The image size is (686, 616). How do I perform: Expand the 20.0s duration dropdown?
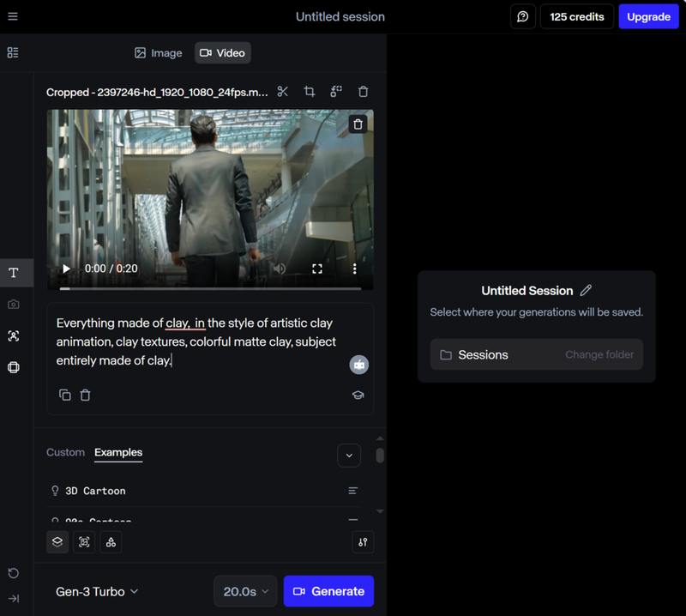pos(245,591)
